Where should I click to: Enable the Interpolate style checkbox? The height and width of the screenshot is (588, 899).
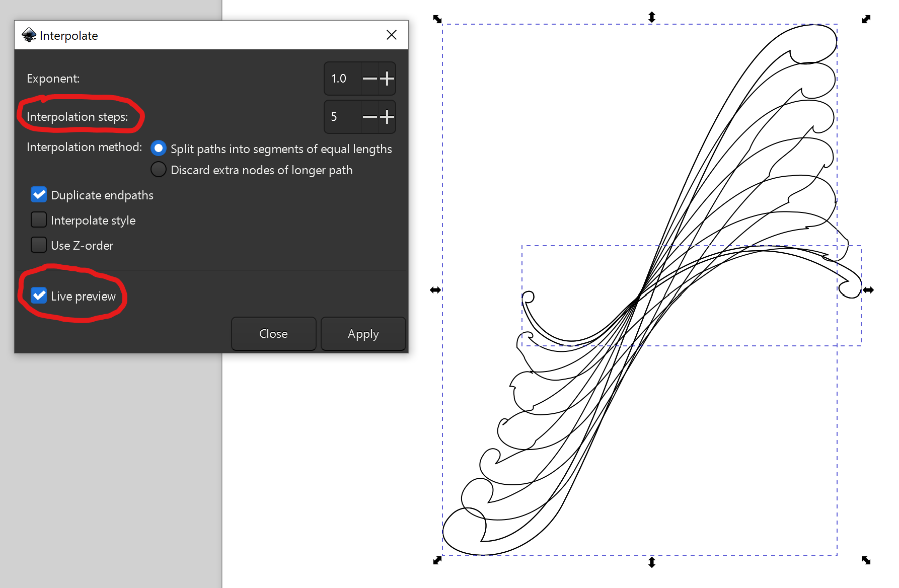click(x=39, y=220)
